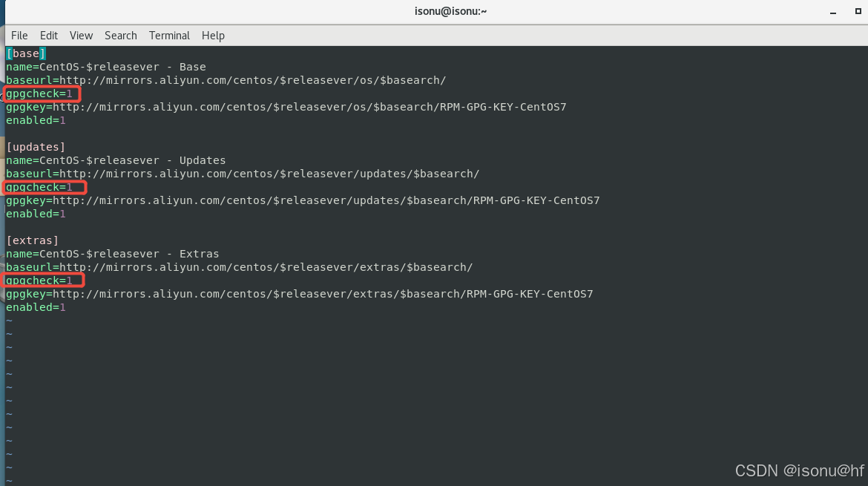
Task: Open the Edit menu
Action: click(x=48, y=35)
